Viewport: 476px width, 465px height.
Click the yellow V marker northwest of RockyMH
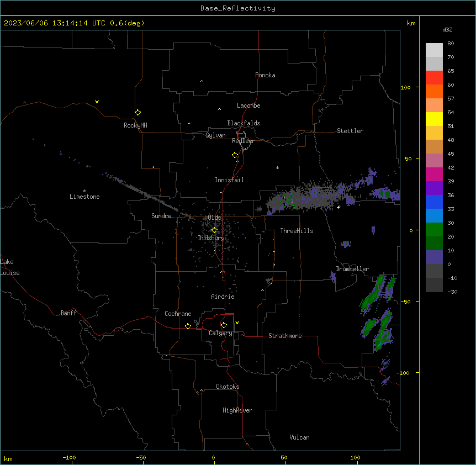click(x=97, y=102)
